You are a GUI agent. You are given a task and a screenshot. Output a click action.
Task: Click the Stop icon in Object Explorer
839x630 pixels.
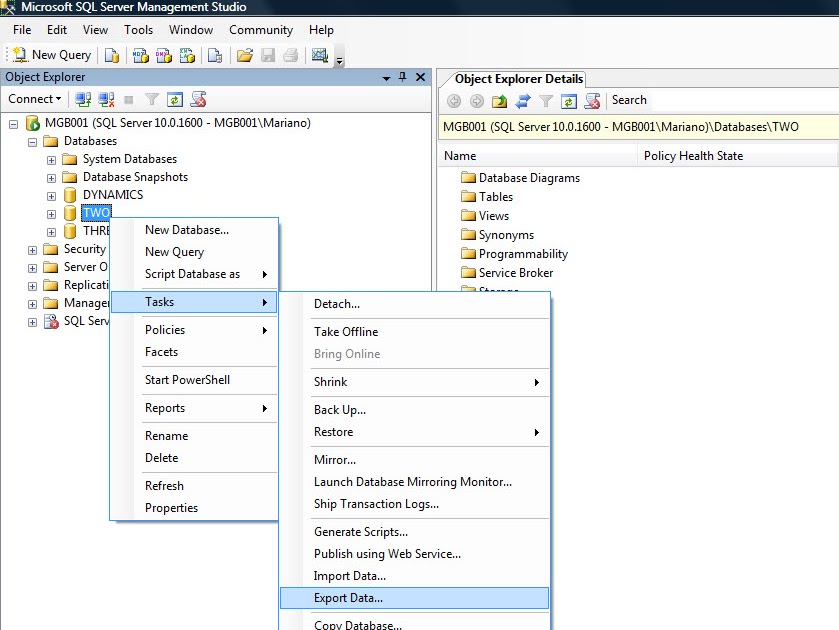tap(128, 100)
